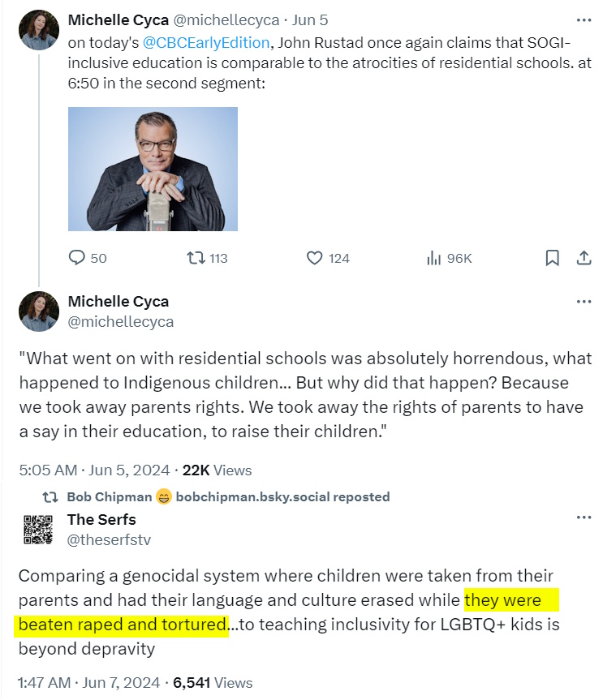Share Michelle Cyca's first tweet

[x=583, y=258]
